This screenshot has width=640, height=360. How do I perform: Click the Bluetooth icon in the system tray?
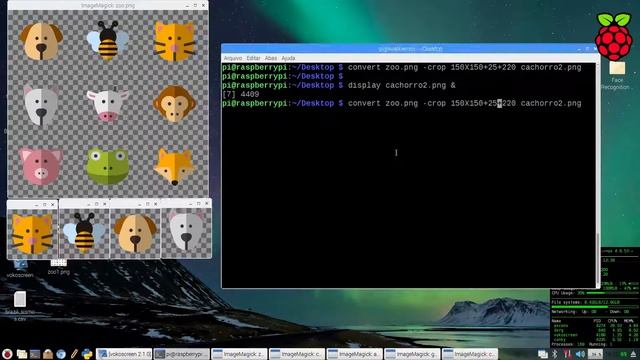(x=555, y=354)
